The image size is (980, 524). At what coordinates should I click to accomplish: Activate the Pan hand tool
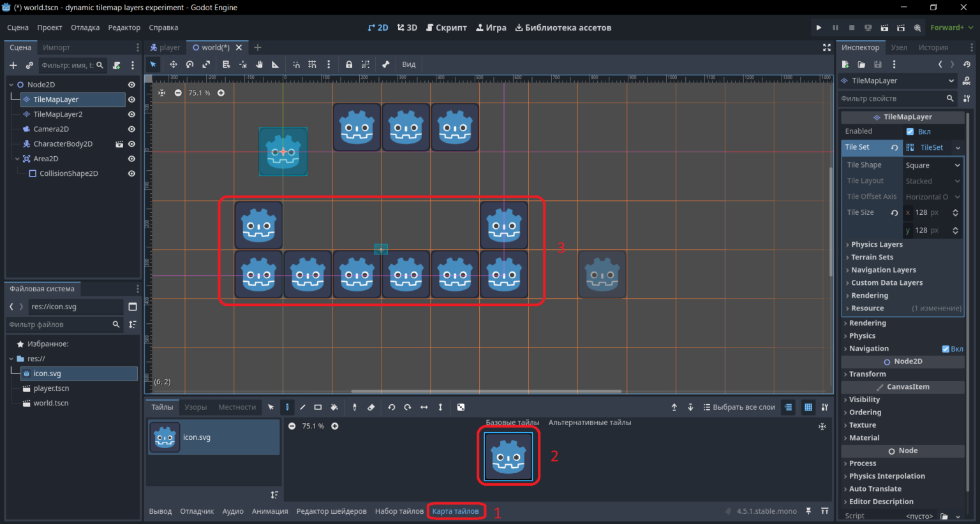pos(259,64)
